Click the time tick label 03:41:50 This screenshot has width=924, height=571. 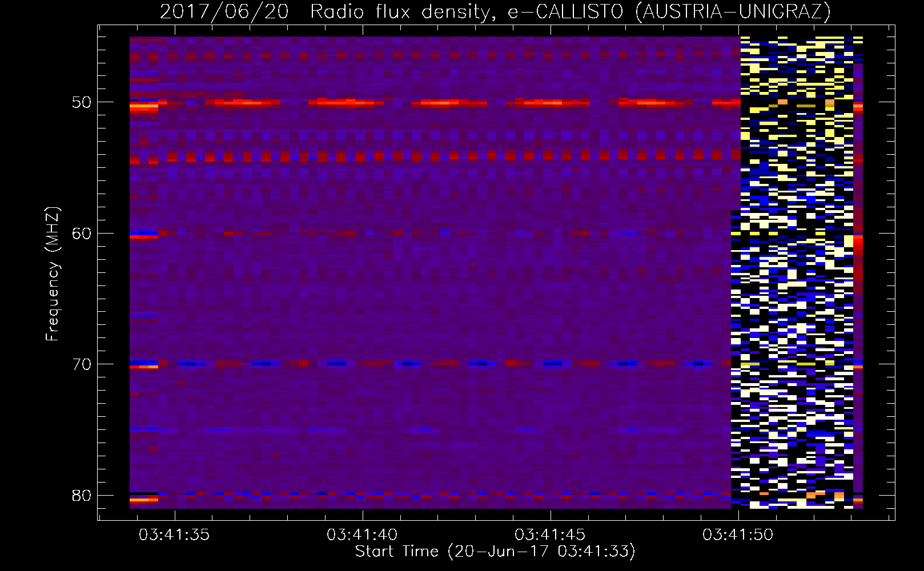click(738, 534)
